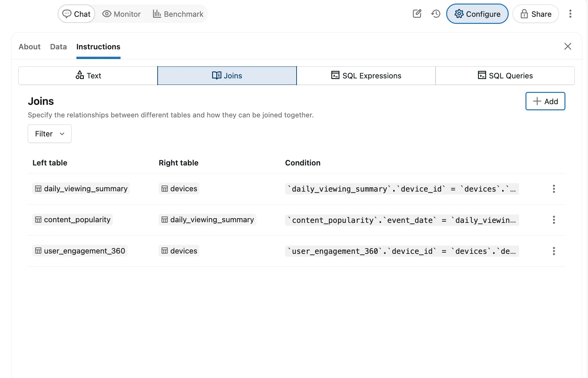Click table icon beside daily_viewing_summary left table
Screen dimensions: 588x378
(x=38, y=189)
